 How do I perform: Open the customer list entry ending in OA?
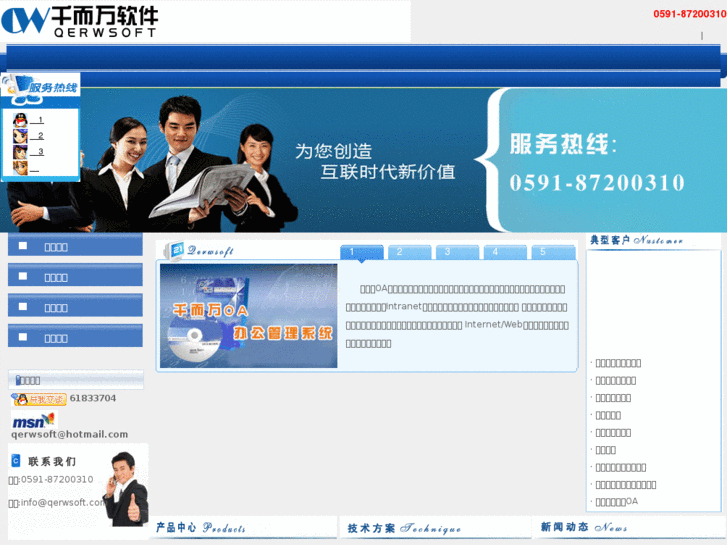point(617,501)
